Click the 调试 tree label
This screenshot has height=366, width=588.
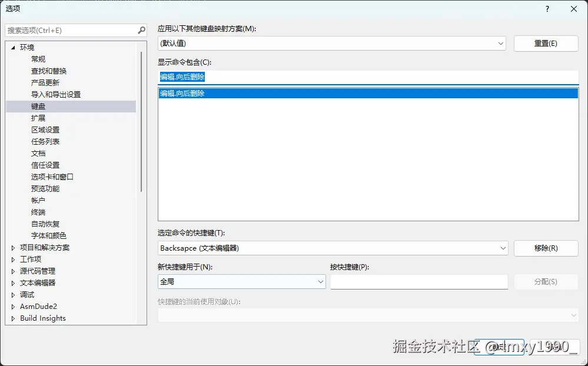27,295
